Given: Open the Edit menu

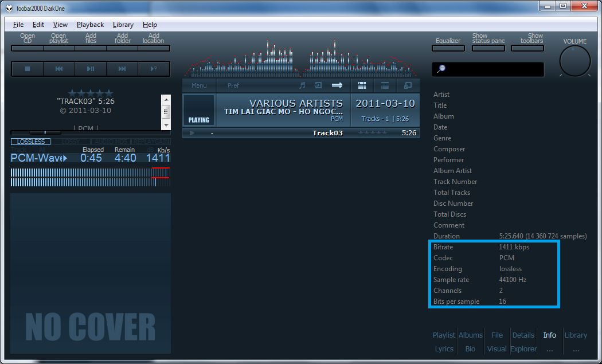Looking at the screenshot, I should pyautogui.click(x=38, y=25).
